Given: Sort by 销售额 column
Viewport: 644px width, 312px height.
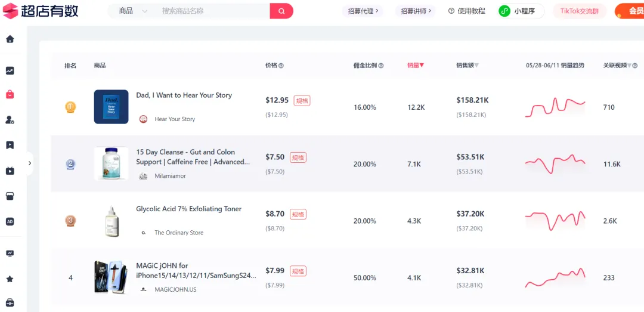Looking at the screenshot, I should point(467,66).
